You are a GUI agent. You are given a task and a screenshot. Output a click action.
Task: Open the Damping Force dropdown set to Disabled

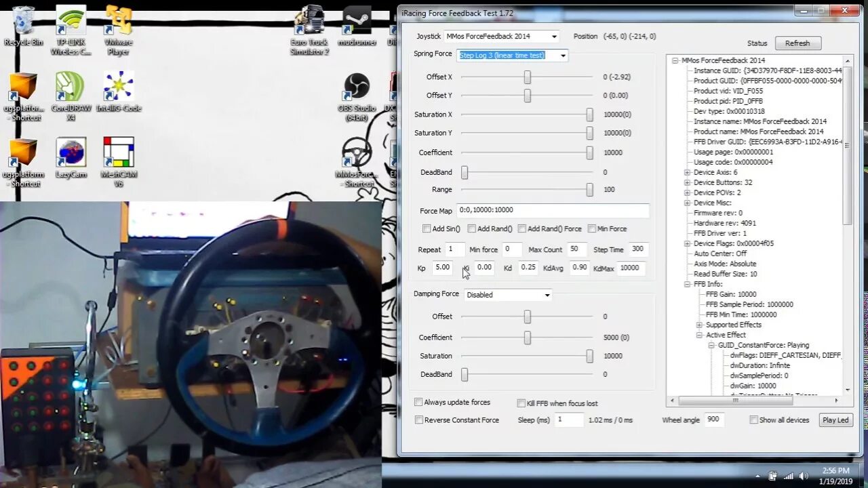coord(508,295)
